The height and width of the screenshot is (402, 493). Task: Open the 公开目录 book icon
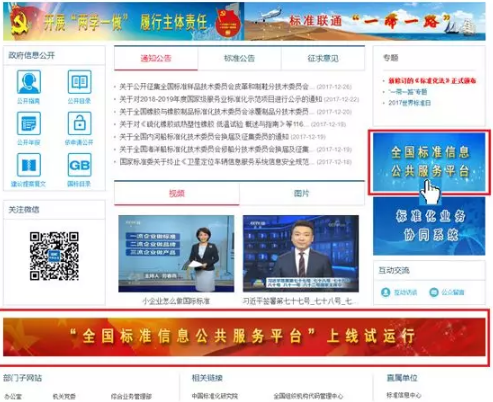point(79,82)
